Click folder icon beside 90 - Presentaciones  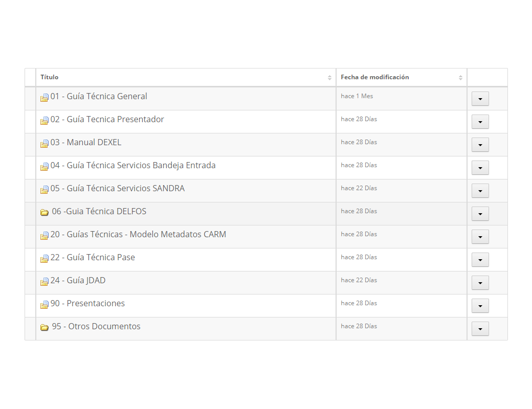coord(45,305)
